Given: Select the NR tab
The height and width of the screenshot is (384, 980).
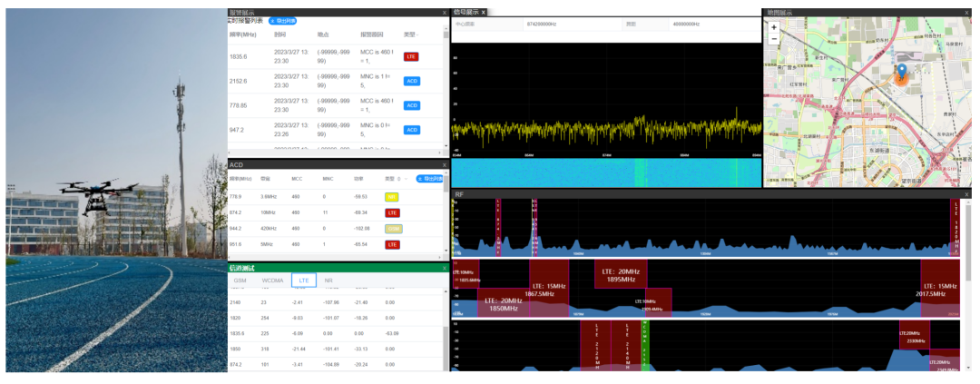Looking at the screenshot, I should tap(328, 281).
